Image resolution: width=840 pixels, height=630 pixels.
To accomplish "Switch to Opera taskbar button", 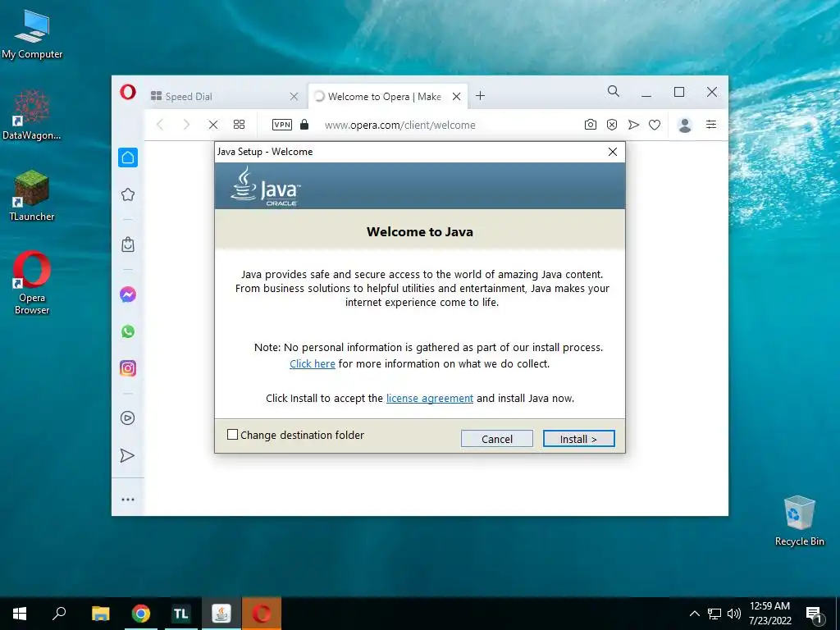I will [x=262, y=614].
